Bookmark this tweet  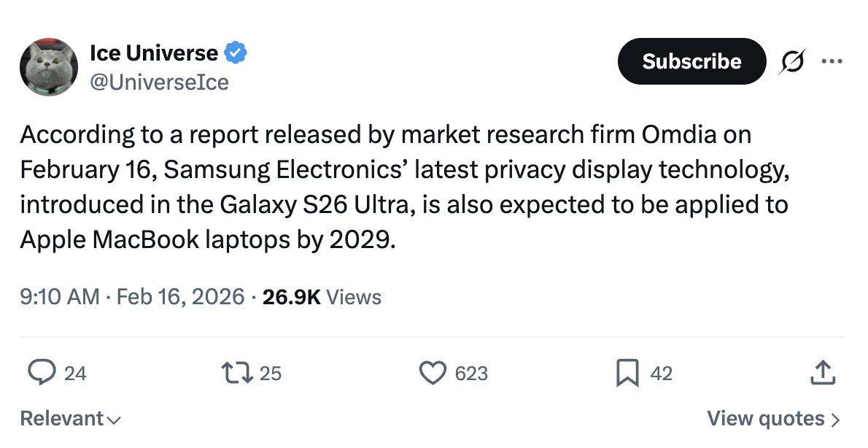[626, 373]
